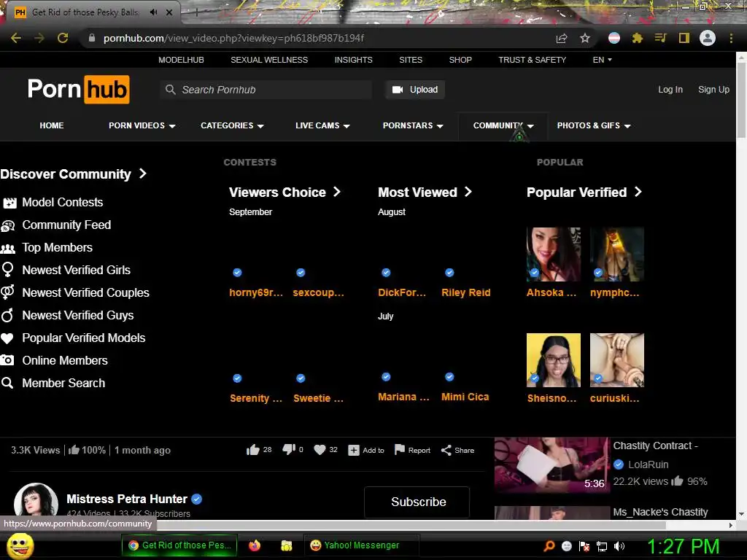Click the site logo in header
Screen dimensions: 747x560
(x=79, y=90)
